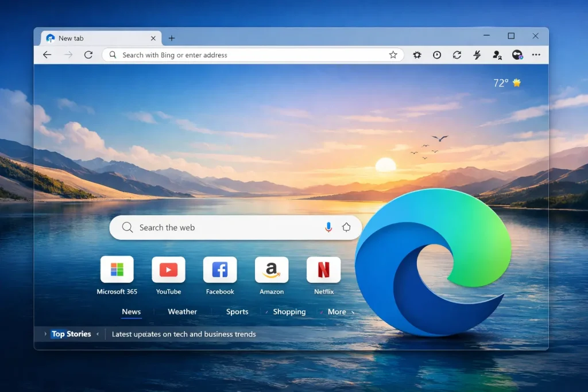Click the Netflix label text
The height and width of the screenshot is (392, 588).
(x=324, y=292)
